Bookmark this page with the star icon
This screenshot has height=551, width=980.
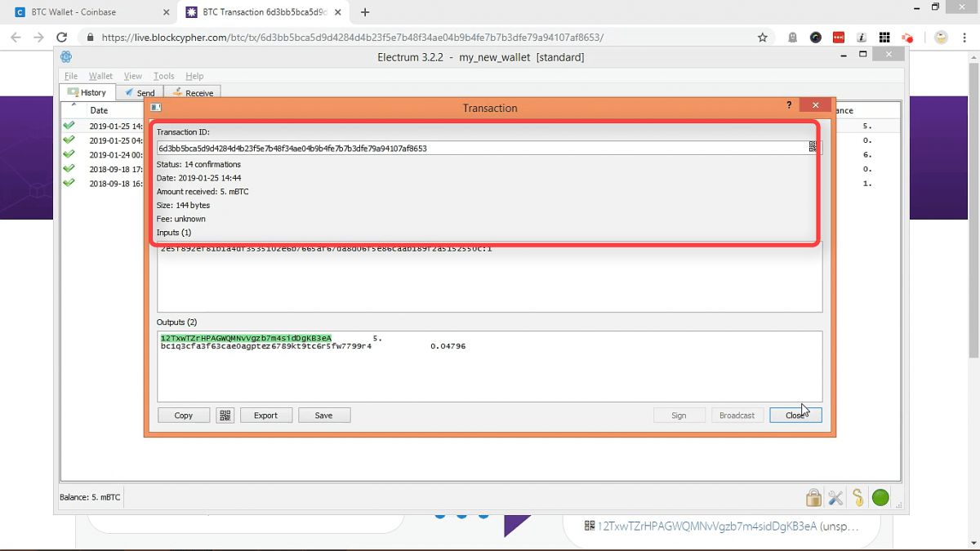[x=763, y=38]
